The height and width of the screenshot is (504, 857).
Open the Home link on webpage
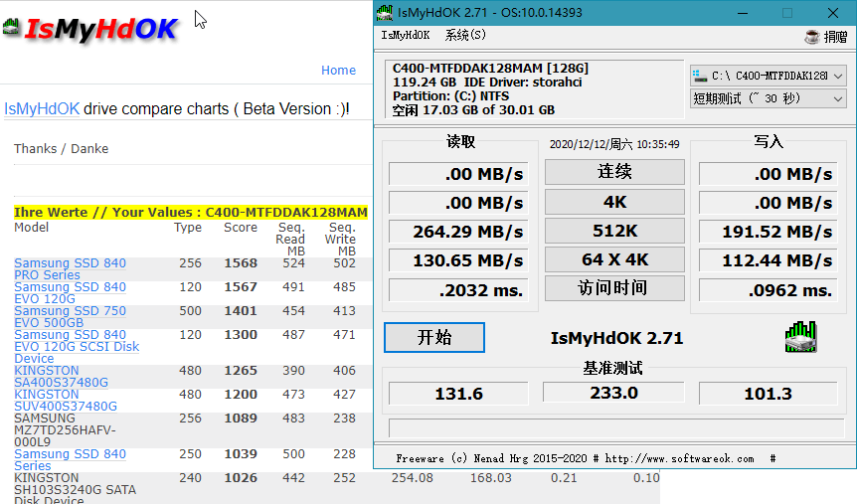pos(338,70)
